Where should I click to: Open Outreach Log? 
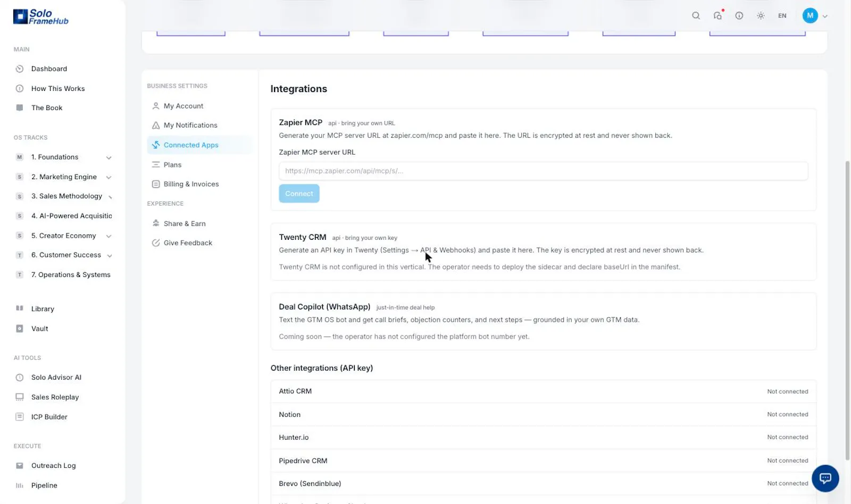(x=53, y=466)
